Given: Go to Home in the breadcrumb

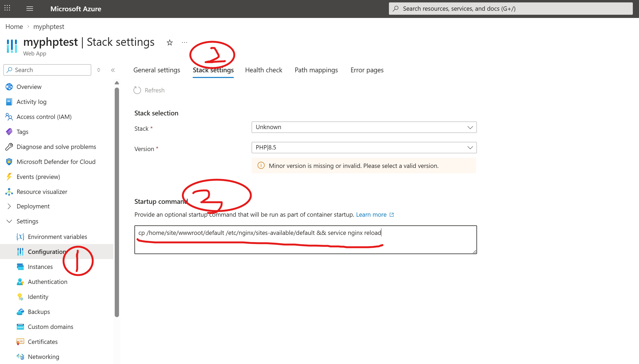Looking at the screenshot, I should 14,27.
